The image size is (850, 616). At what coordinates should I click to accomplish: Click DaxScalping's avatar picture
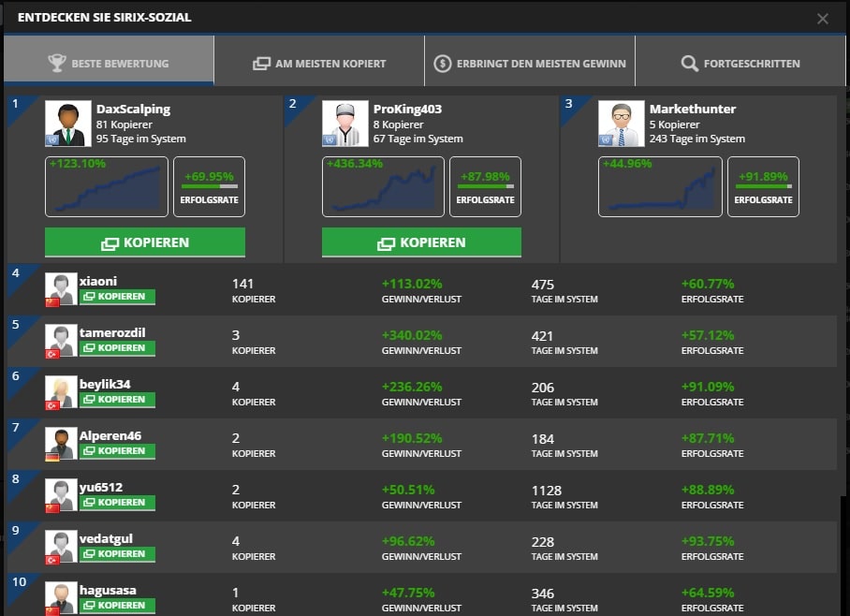coord(67,124)
